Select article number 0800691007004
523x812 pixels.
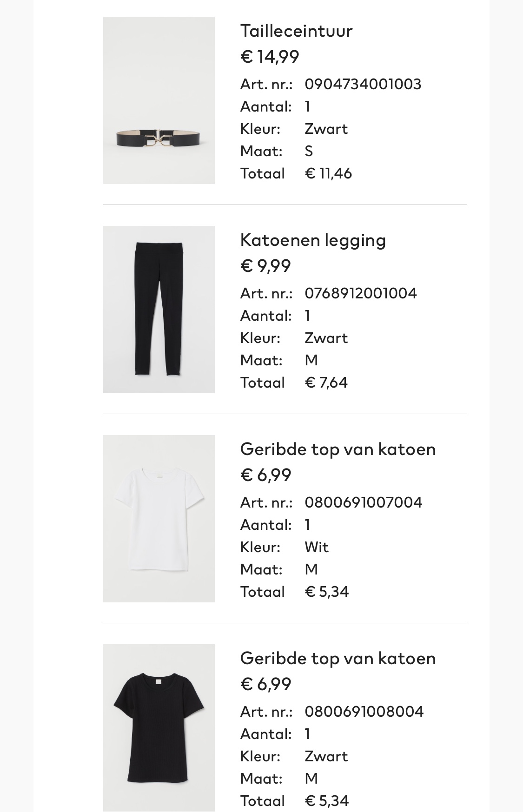click(364, 502)
